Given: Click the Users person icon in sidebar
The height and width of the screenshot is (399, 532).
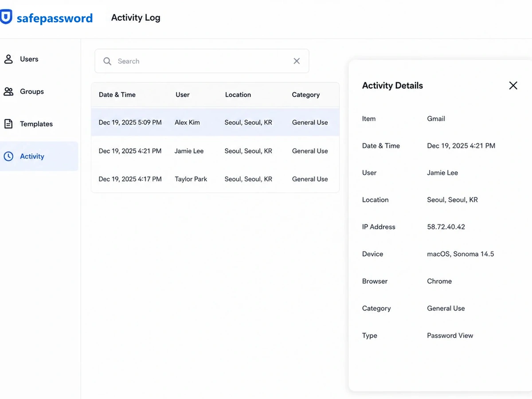Looking at the screenshot, I should [8, 59].
